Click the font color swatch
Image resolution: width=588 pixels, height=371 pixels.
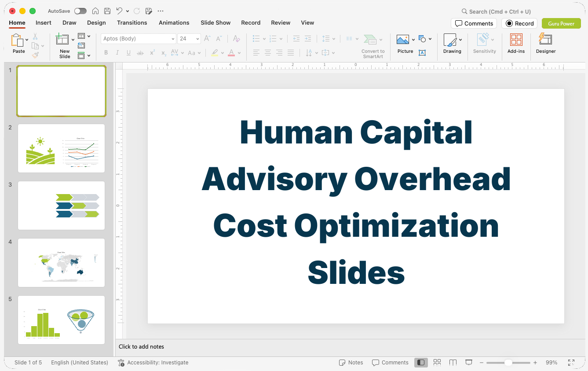231,53
